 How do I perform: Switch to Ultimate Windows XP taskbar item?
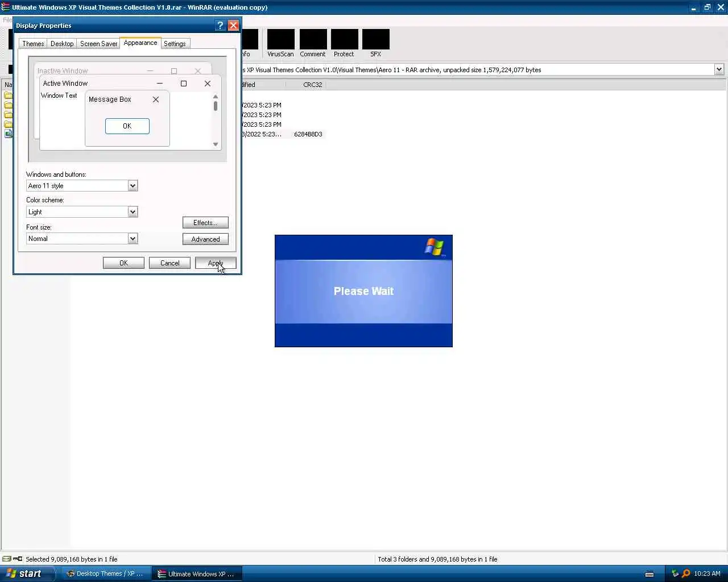pyautogui.click(x=197, y=573)
